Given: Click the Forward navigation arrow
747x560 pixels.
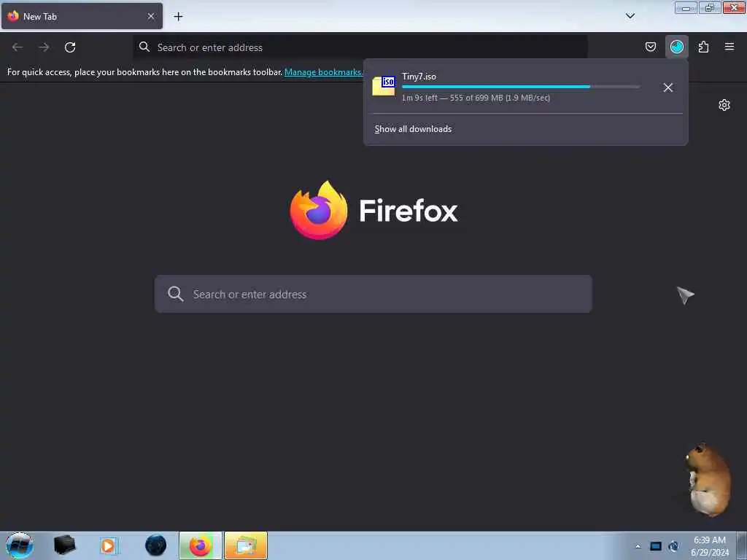Looking at the screenshot, I should (44, 47).
